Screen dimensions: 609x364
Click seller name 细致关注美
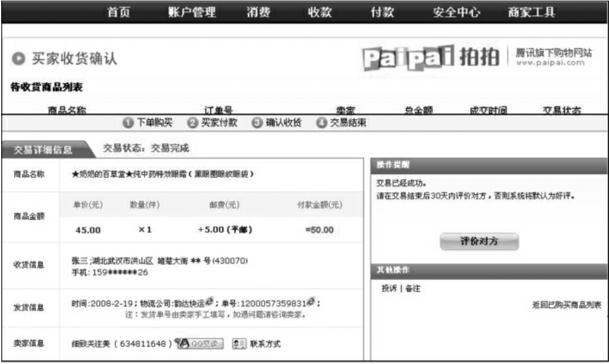(x=91, y=344)
